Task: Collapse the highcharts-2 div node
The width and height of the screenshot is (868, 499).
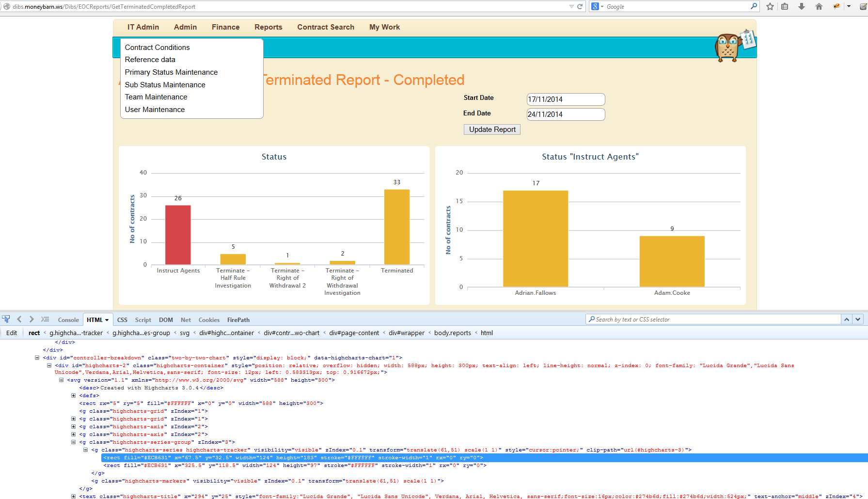Action: [x=49, y=366]
